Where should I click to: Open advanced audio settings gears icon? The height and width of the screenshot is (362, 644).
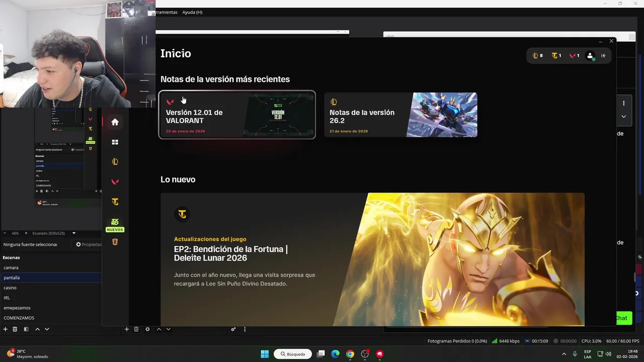click(233, 329)
